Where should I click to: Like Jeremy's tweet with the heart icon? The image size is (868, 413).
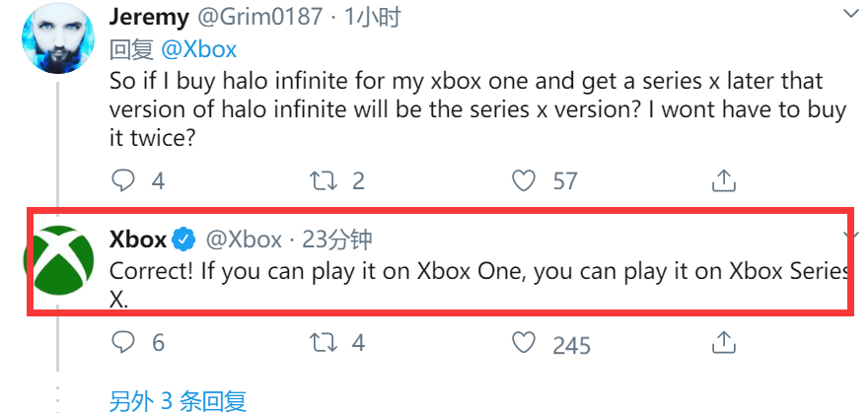(x=526, y=180)
